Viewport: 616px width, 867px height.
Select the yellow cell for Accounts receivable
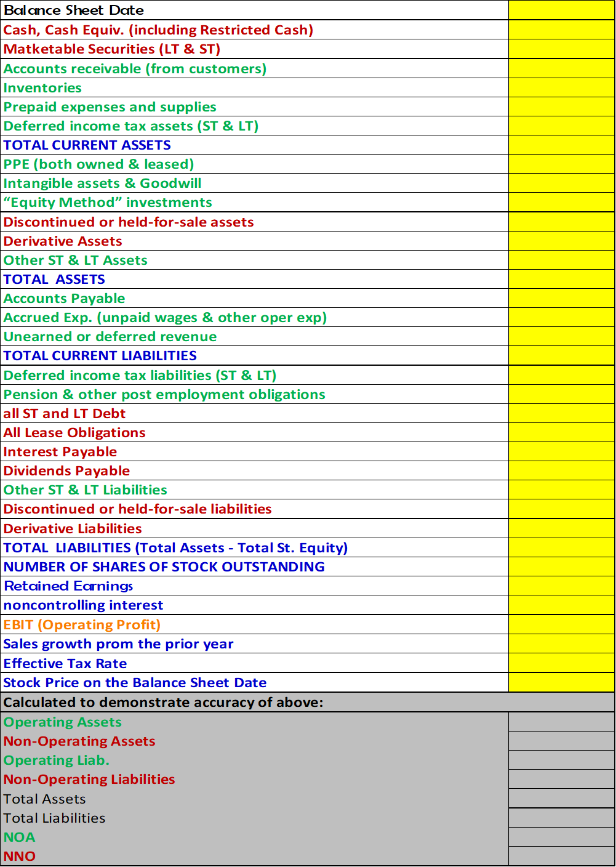coord(561,68)
